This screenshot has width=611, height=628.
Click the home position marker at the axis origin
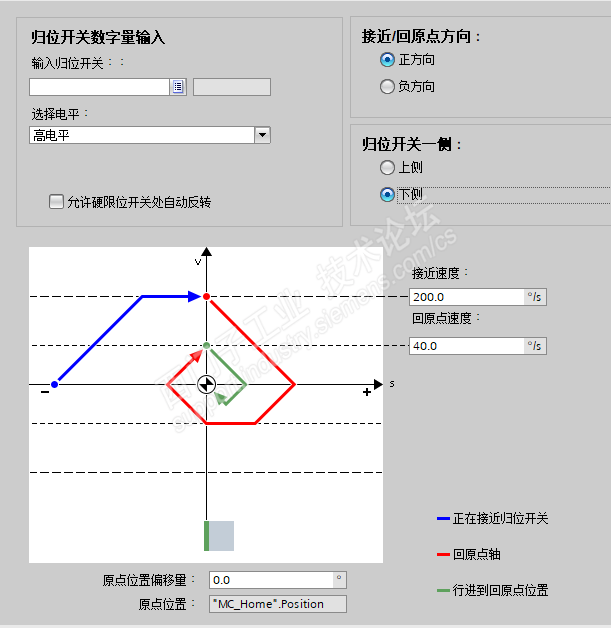click(206, 384)
